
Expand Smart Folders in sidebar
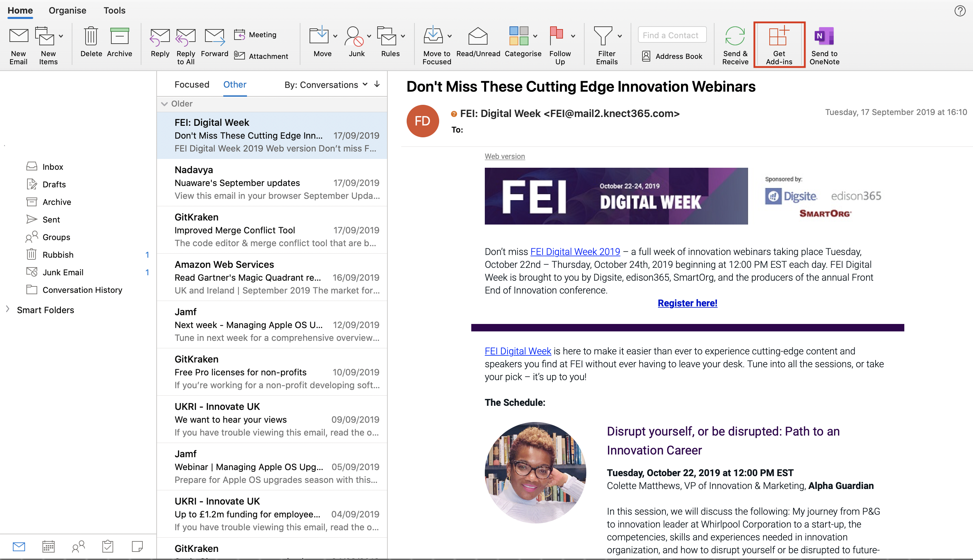point(8,309)
